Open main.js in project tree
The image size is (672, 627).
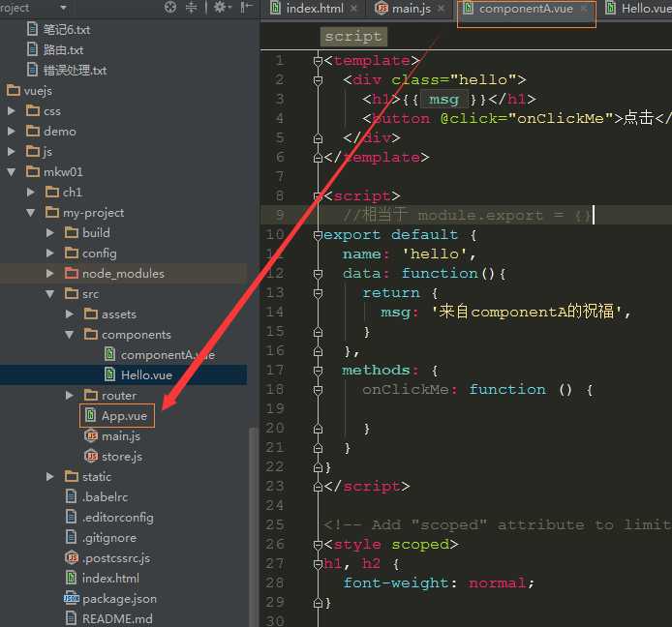click(x=121, y=436)
